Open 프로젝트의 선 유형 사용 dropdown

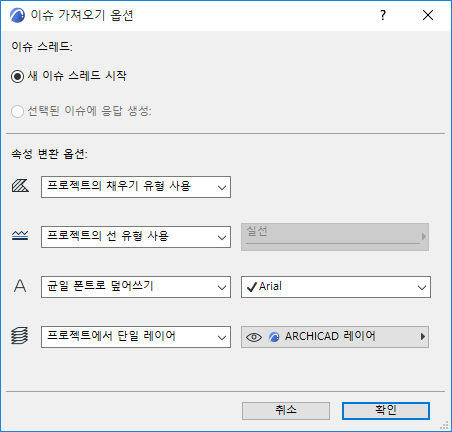coord(136,237)
